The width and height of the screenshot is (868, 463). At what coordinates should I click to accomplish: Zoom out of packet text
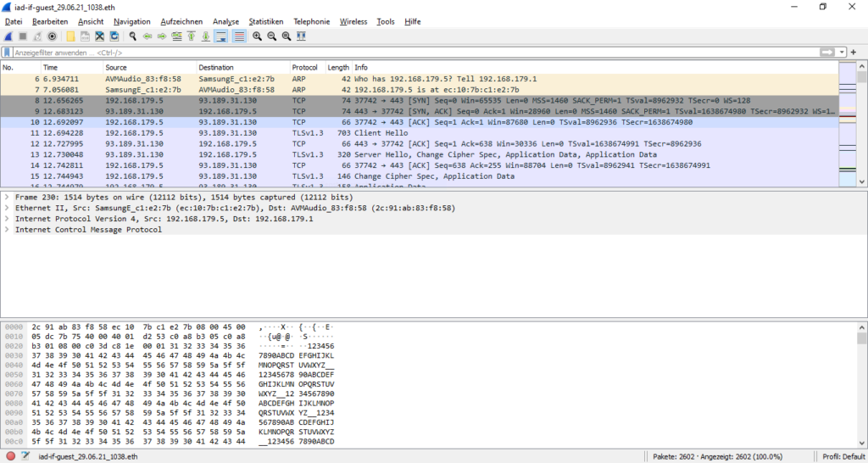(x=272, y=36)
